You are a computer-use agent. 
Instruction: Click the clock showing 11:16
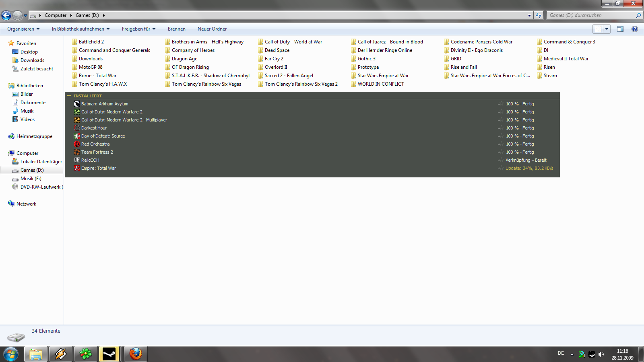pos(623,351)
